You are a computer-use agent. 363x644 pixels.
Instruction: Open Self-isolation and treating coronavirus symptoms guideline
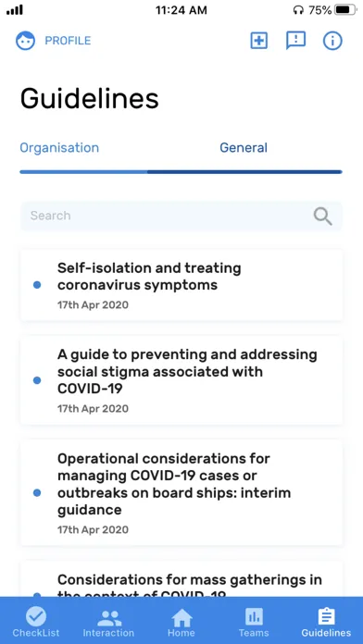tap(181, 285)
